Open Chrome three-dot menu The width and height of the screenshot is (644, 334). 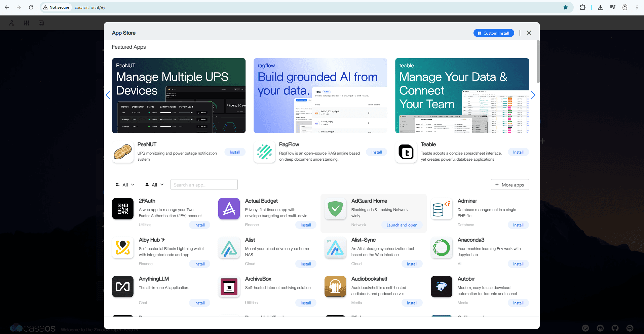point(637,7)
